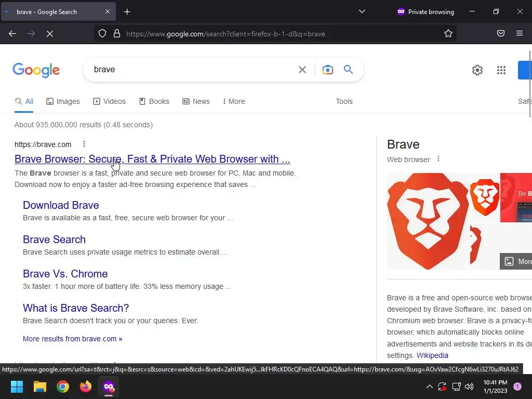The image size is (532, 399).
Task: Click the Google logo
Action: point(36,70)
